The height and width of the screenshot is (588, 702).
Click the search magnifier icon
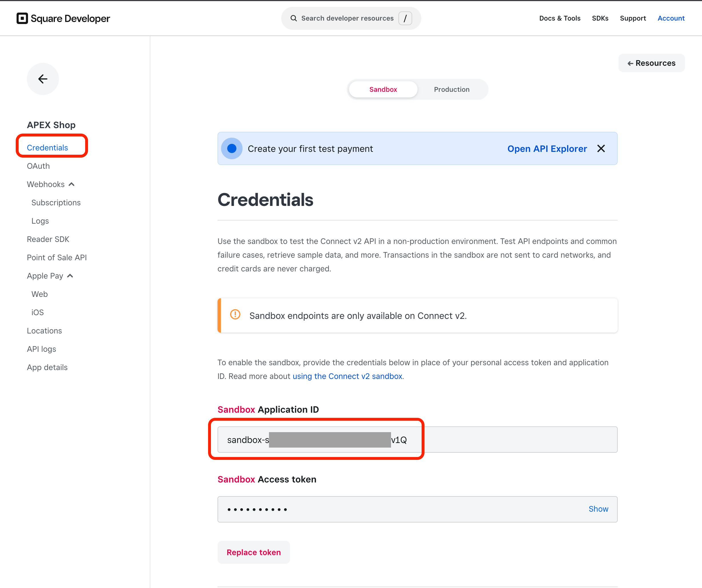(x=293, y=18)
